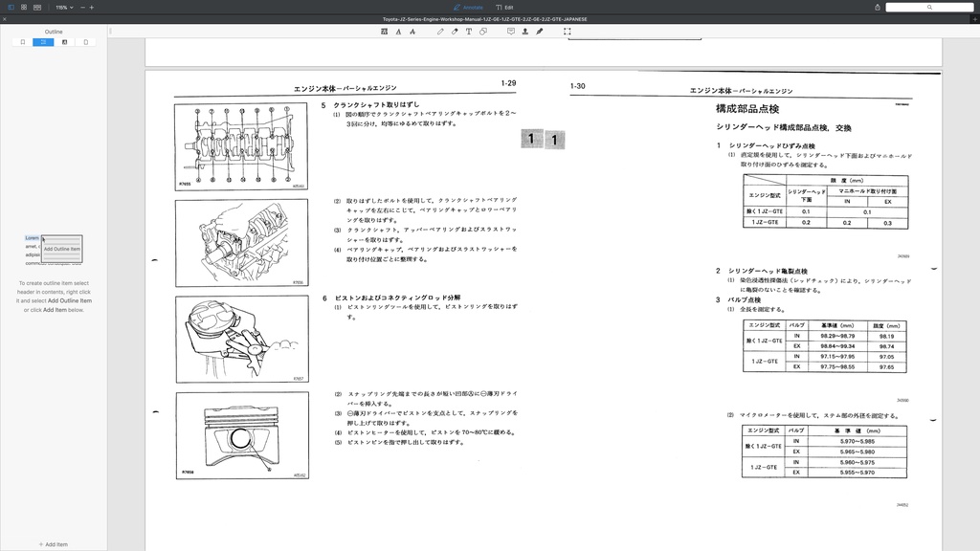Select the pencil annotation tool
Viewport: 980px width, 551px height.
coord(440,32)
